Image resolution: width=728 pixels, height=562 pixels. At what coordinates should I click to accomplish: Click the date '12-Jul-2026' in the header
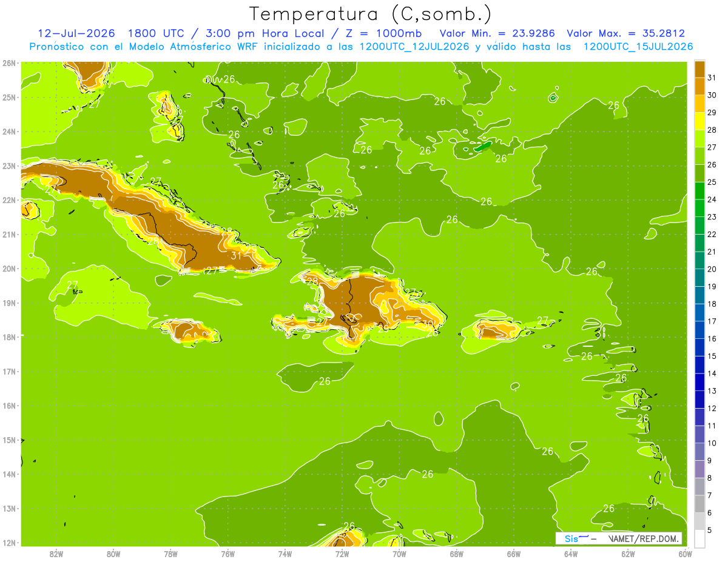tap(76, 33)
